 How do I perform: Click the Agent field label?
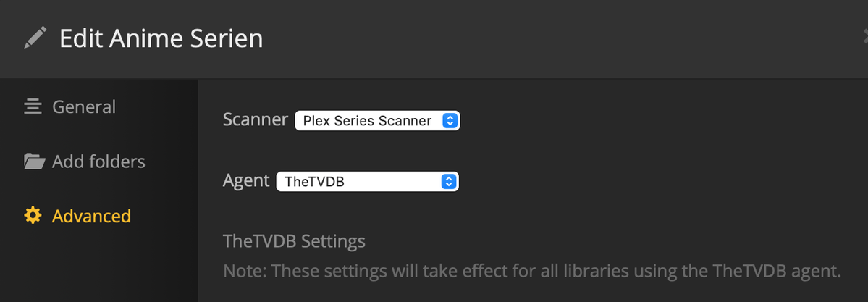coord(246,180)
